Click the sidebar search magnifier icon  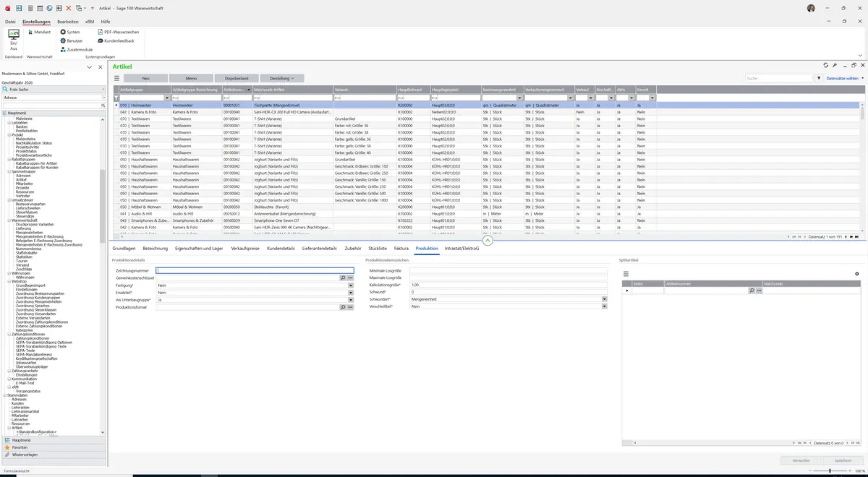click(x=103, y=106)
